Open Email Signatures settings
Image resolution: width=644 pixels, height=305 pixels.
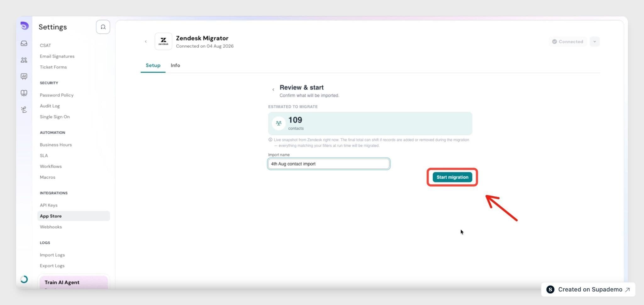coord(57,56)
